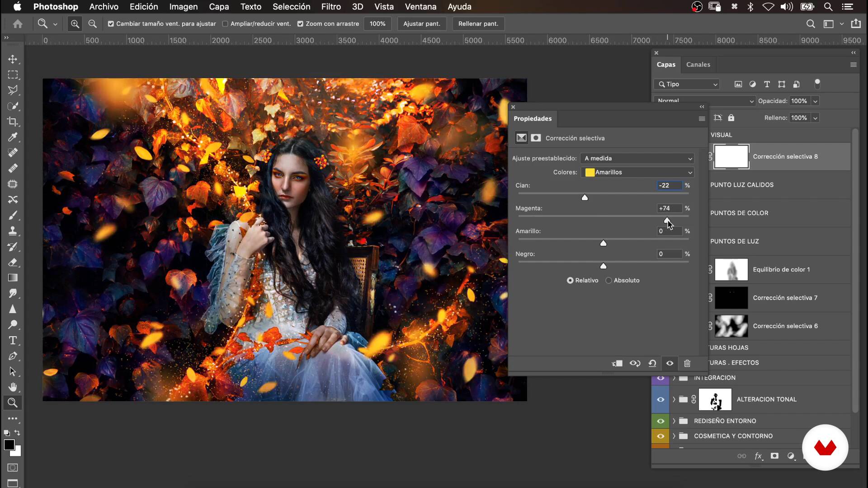The width and height of the screenshot is (868, 488).
Task: Expand the REDISEÑO ENTORNO layer group
Action: pos(674,421)
